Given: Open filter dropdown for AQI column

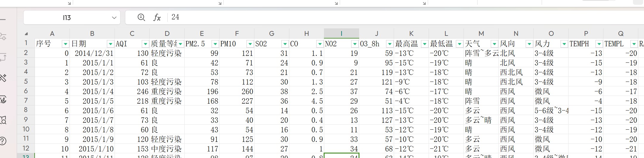Looking at the screenshot, I should click(145, 44).
